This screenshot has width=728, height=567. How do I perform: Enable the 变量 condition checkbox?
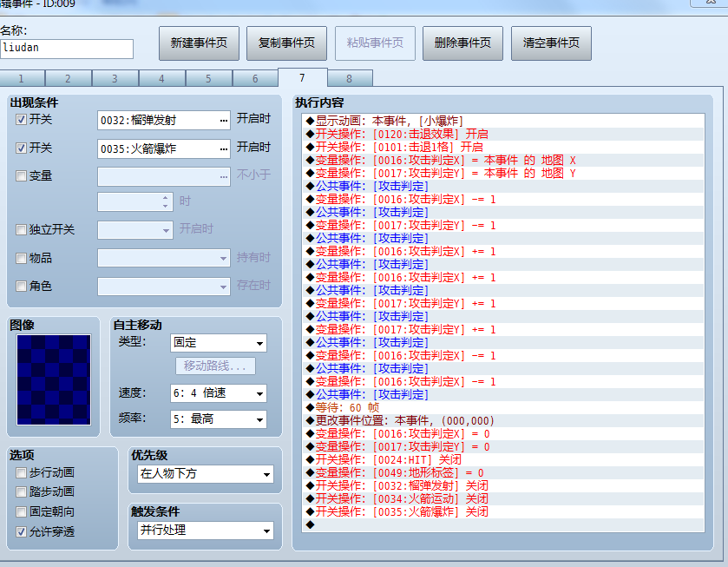(21, 175)
